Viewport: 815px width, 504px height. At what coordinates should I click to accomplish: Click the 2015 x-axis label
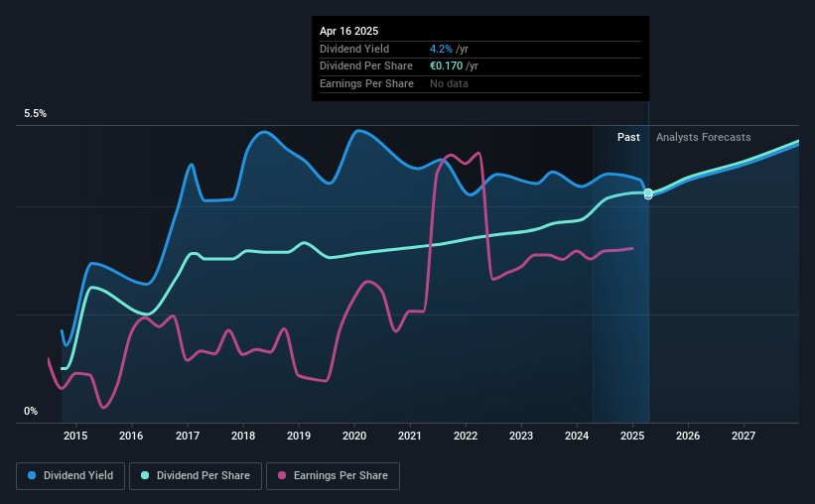pyautogui.click(x=75, y=436)
